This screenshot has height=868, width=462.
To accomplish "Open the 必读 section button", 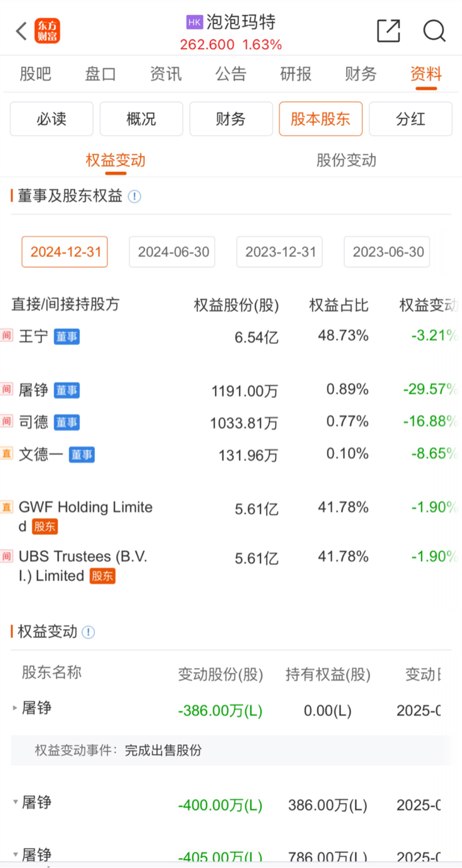I will click(52, 119).
